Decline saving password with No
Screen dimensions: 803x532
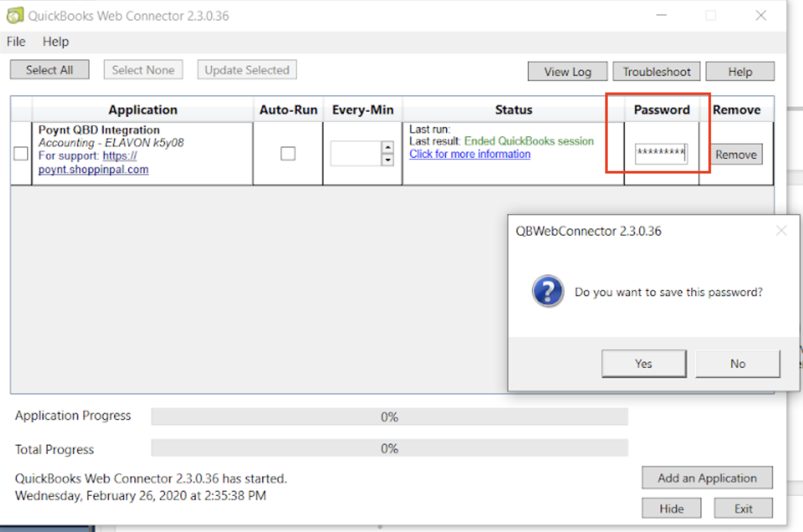click(738, 363)
